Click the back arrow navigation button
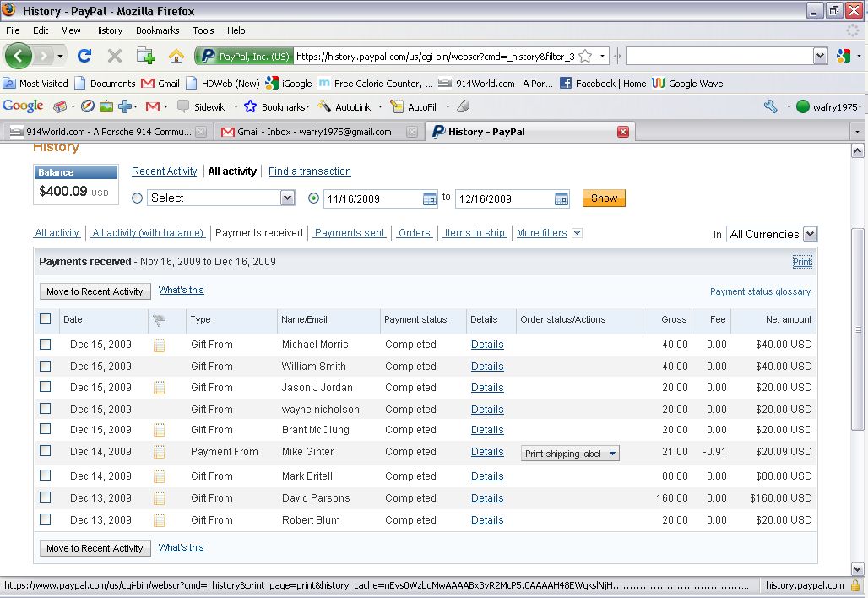Screen dimensions: 868x598 (19, 56)
